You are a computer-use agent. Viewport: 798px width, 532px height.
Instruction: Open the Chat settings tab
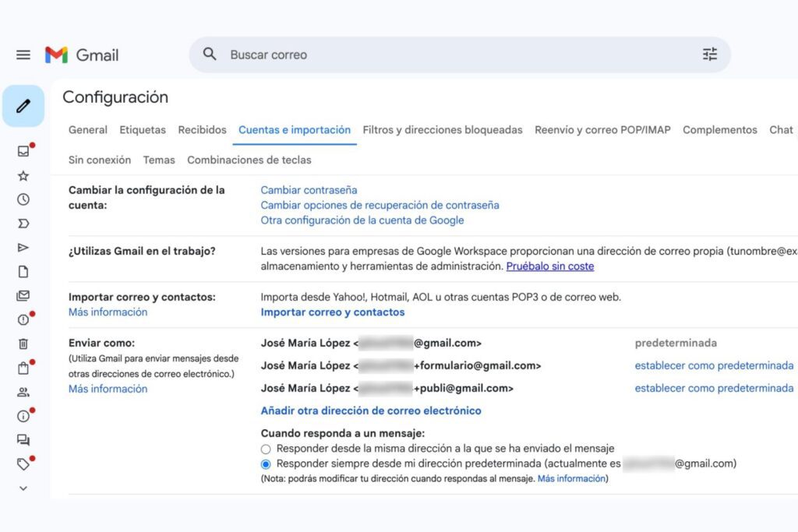pos(781,129)
